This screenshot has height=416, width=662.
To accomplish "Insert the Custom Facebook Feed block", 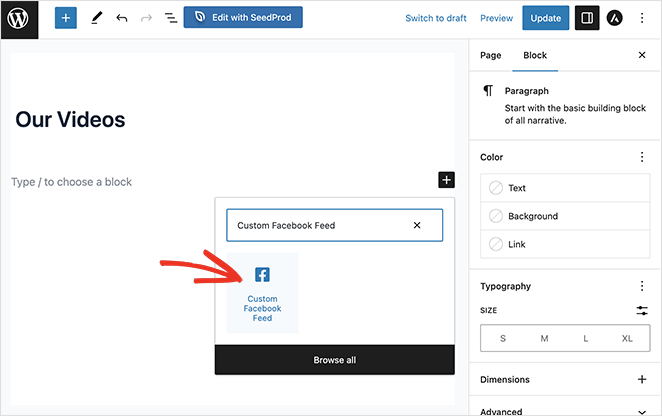I will (x=262, y=293).
